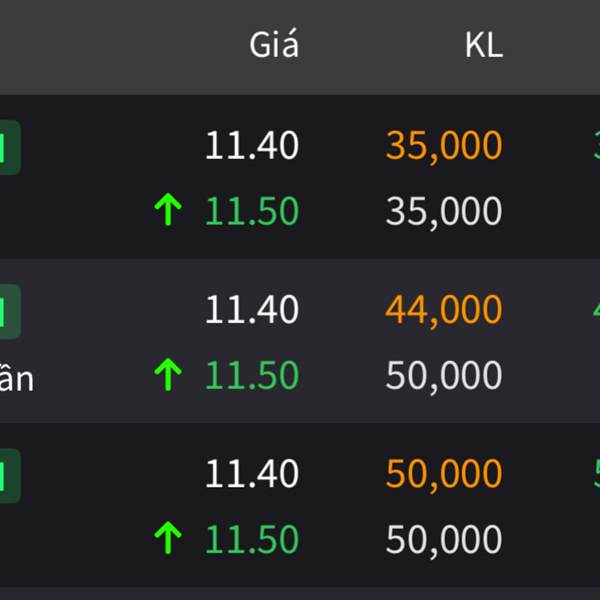This screenshot has width=600, height=600.
Task: Tap the green buy badge beside the 44,000 order
Action: tap(10, 311)
